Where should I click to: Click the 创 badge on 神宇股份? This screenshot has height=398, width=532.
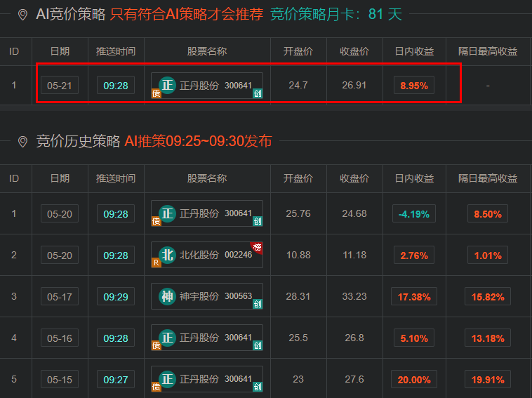point(258,304)
